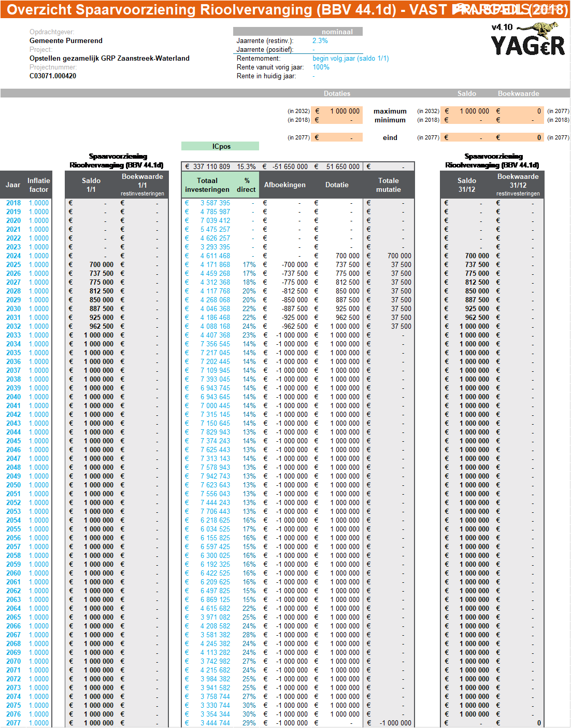Select the minimum row label
This screenshot has height=728, width=571.
(390, 120)
